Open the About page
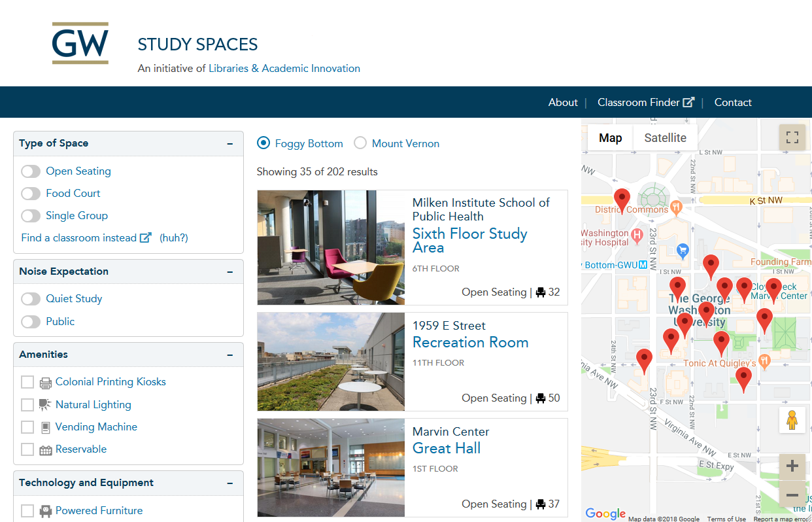This screenshot has height=522, width=812. point(563,102)
